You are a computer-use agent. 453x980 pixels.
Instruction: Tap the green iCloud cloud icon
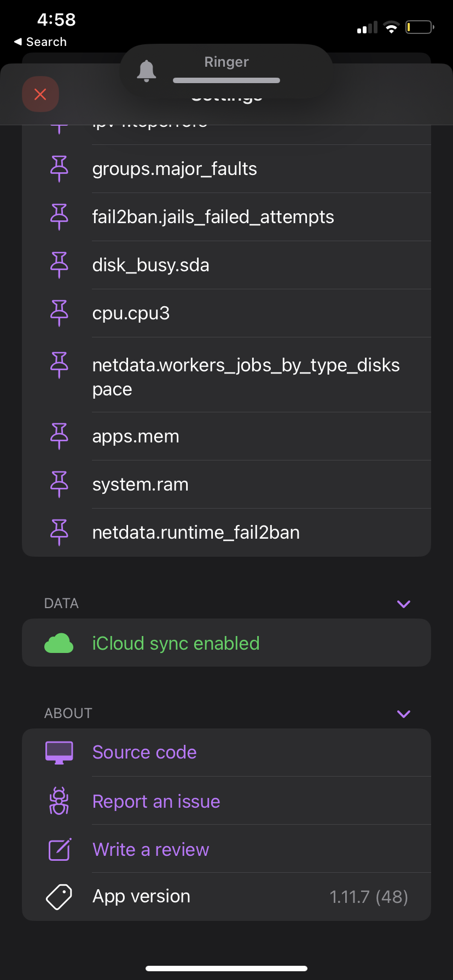59,643
